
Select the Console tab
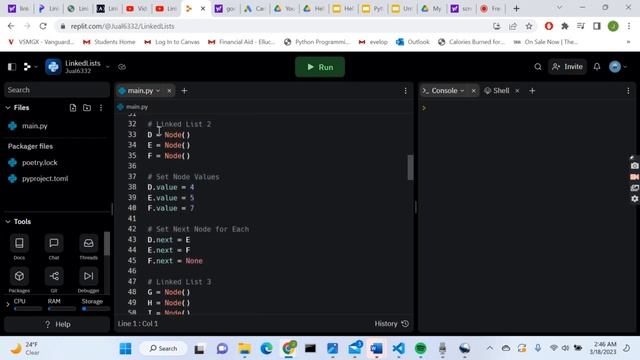coord(444,91)
